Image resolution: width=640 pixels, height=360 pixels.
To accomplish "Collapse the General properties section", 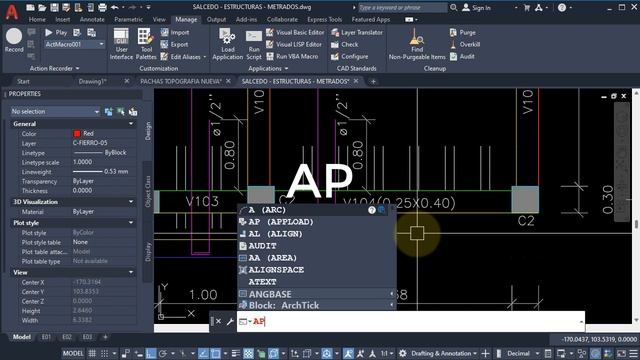I will pyautogui.click(x=131, y=124).
